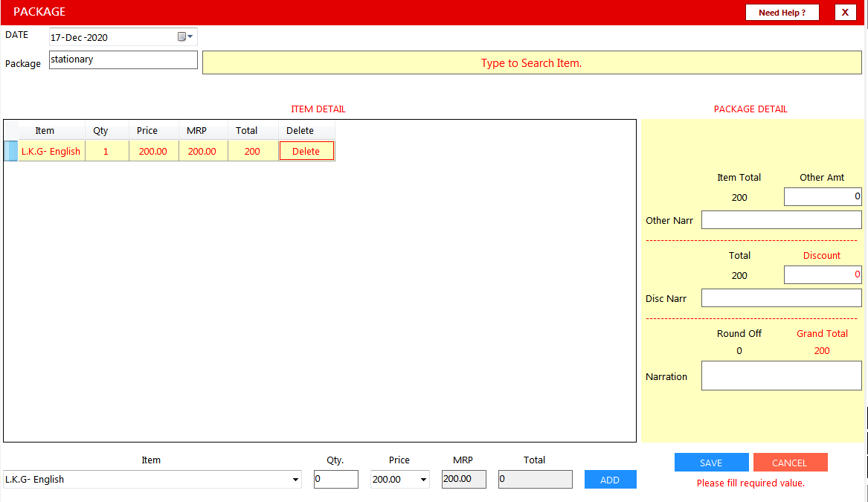Open the Price dropdown arrow
Image resolution: width=868 pixels, height=502 pixels.
pyautogui.click(x=423, y=479)
